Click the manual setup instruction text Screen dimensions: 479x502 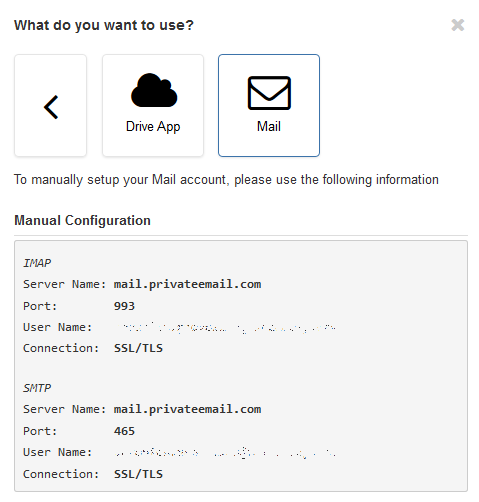(226, 180)
